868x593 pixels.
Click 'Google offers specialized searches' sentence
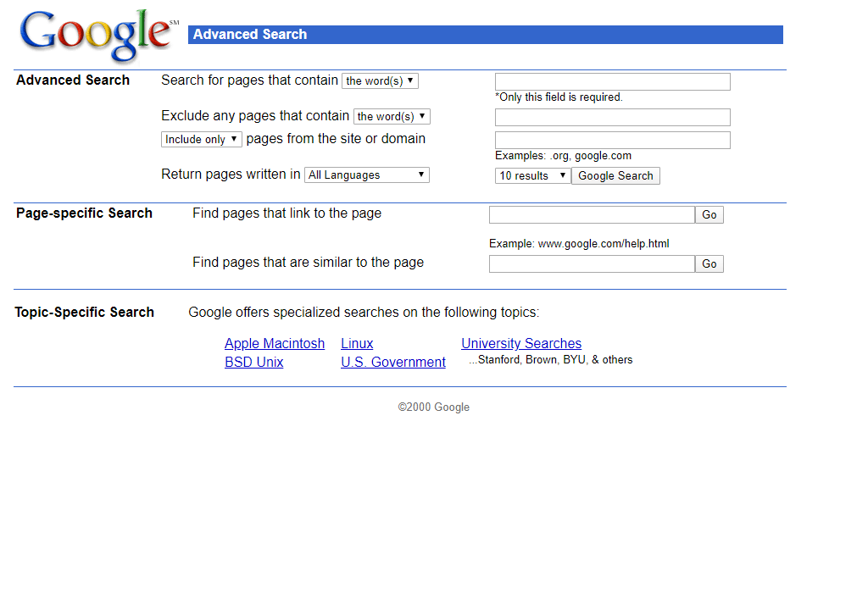point(364,313)
